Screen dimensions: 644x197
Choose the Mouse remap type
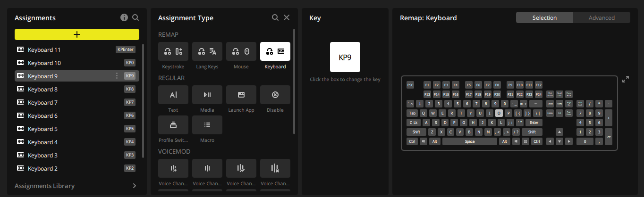(241, 51)
